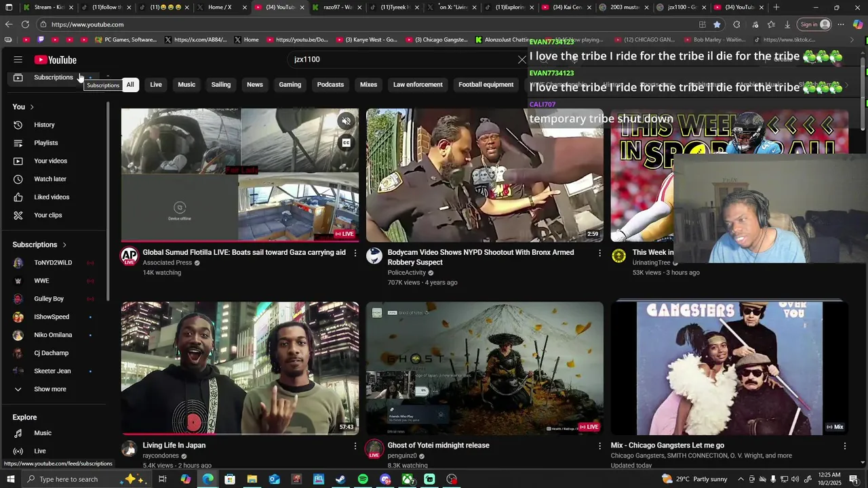Open penguinz0 channel avatar
This screenshot has width=868, height=488.
[374, 449]
